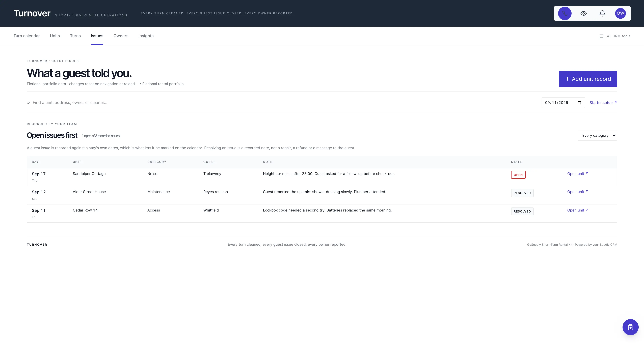This screenshot has height=362, width=644.
Task: Click the floating clipboard action button
Action: point(630,327)
